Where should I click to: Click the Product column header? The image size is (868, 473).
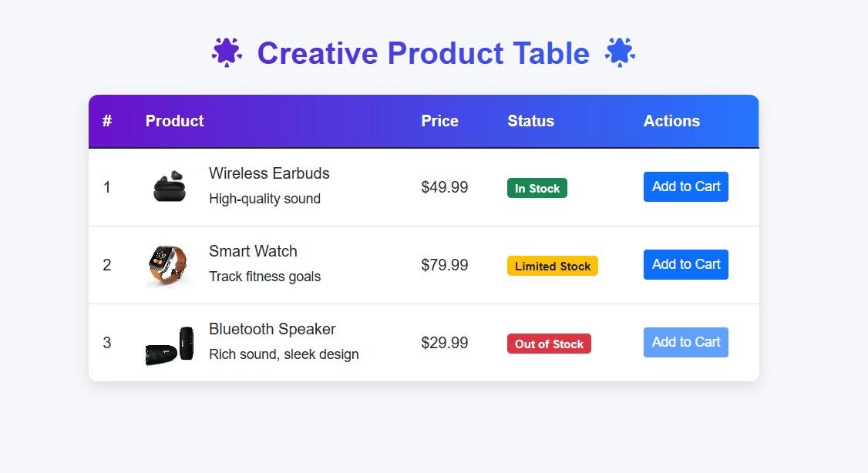coord(174,121)
